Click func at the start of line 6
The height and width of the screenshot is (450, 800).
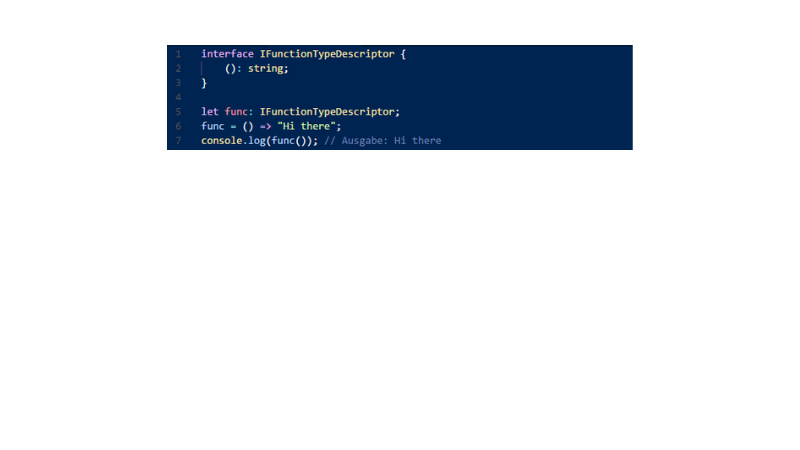pyautogui.click(x=213, y=126)
